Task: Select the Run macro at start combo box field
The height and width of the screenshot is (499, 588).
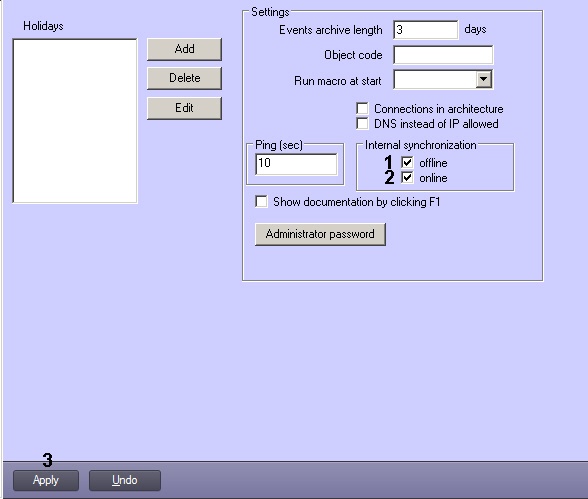Action: [443, 79]
